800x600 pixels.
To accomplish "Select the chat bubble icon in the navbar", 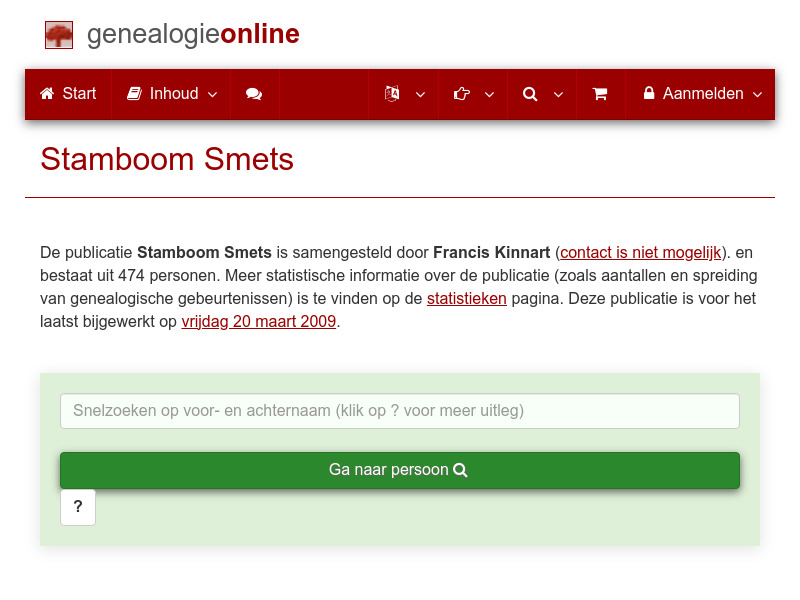I will tap(254, 93).
